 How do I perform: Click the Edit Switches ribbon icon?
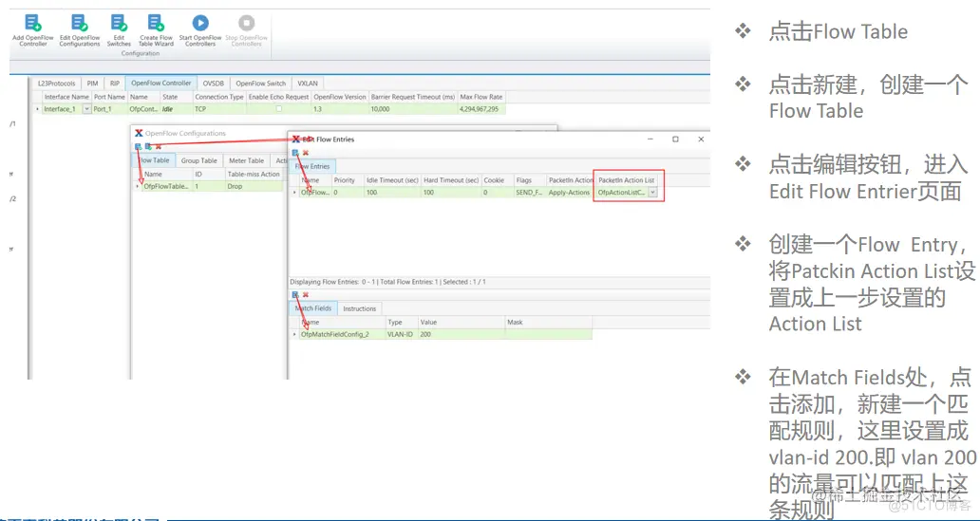119,23
